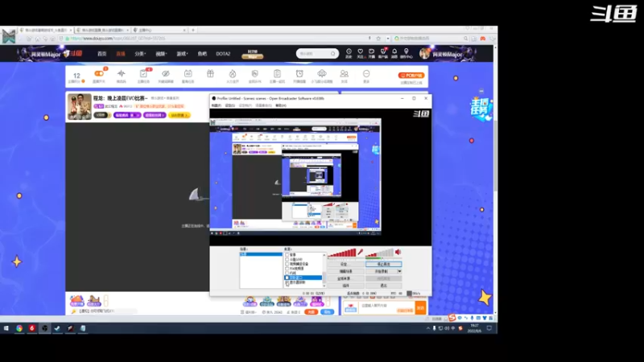Open the user avatar in Douyu header

tap(425, 53)
